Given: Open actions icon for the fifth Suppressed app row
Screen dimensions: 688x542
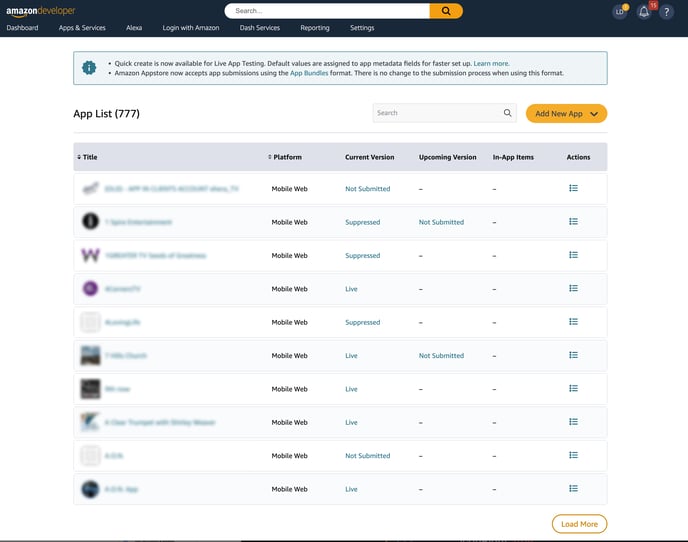Looking at the screenshot, I should [x=573, y=322].
